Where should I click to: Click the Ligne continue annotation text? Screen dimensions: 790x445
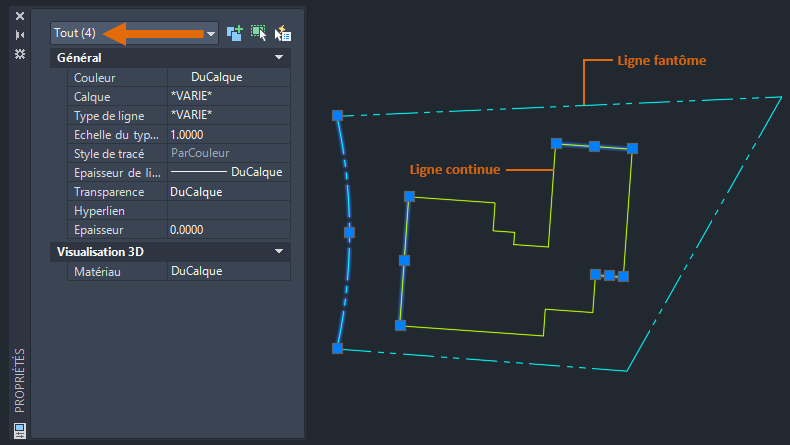pos(455,169)
